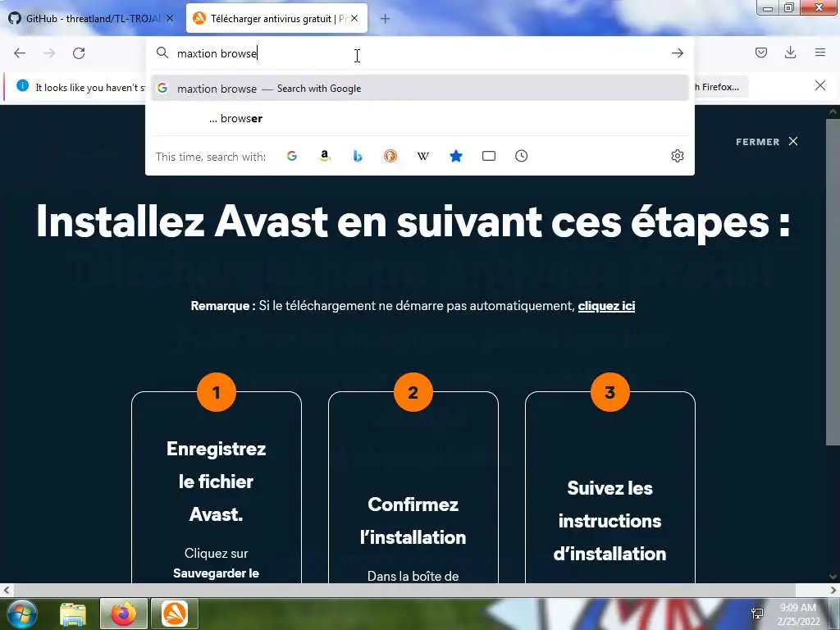The image size is (840, 630).
Task: Close the Avast overlay via FERMER
Action: pos(767,141)
